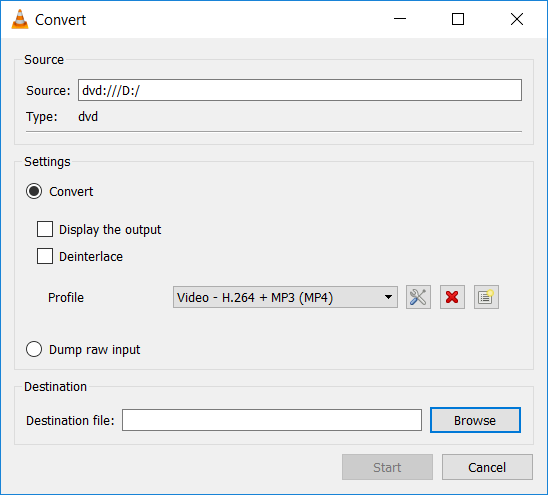
Task: Click the 'Destination file:' label
Action: (x=70, y=420)
